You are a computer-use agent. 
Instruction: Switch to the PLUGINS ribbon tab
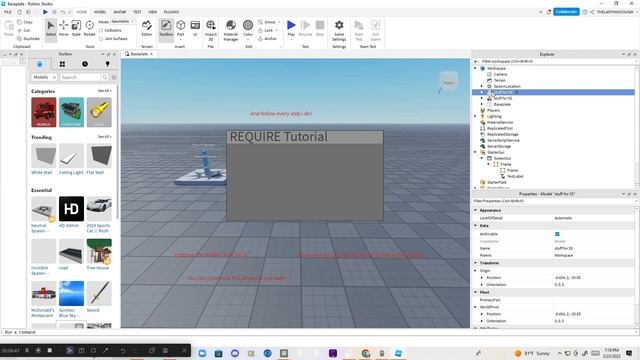click(x=171, y=12)
